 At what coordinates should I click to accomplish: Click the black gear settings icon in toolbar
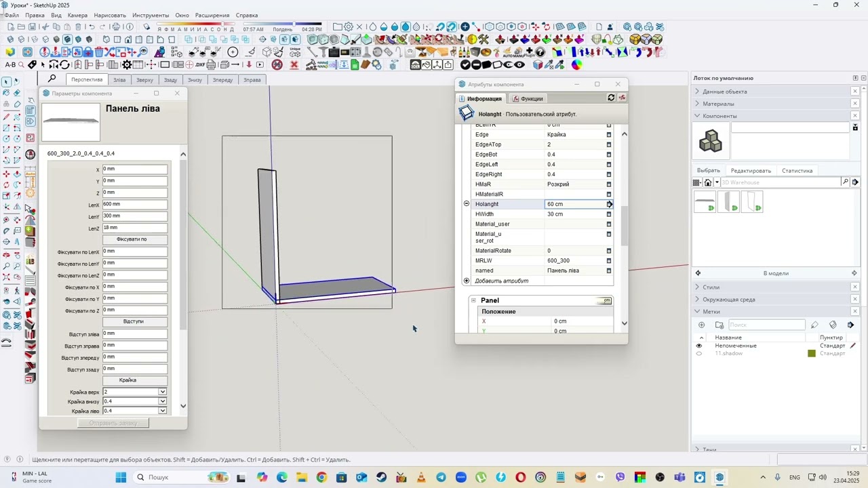pyautogui.click(x=127, y=64)
